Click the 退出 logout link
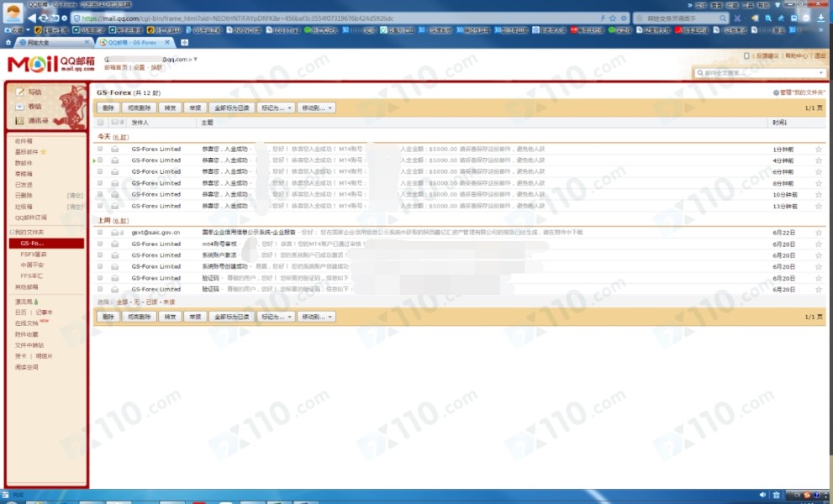The height and width of the screenshot is (504, 833). coord(820,55)
